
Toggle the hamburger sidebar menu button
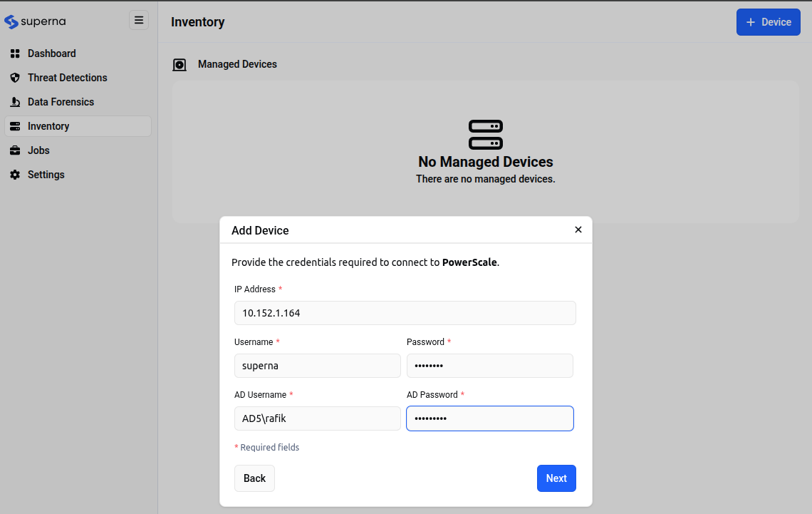[x=139, y=20]
